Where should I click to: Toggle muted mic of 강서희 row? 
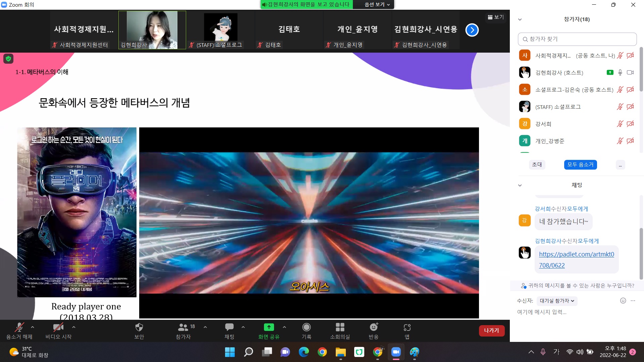[620, 124]
